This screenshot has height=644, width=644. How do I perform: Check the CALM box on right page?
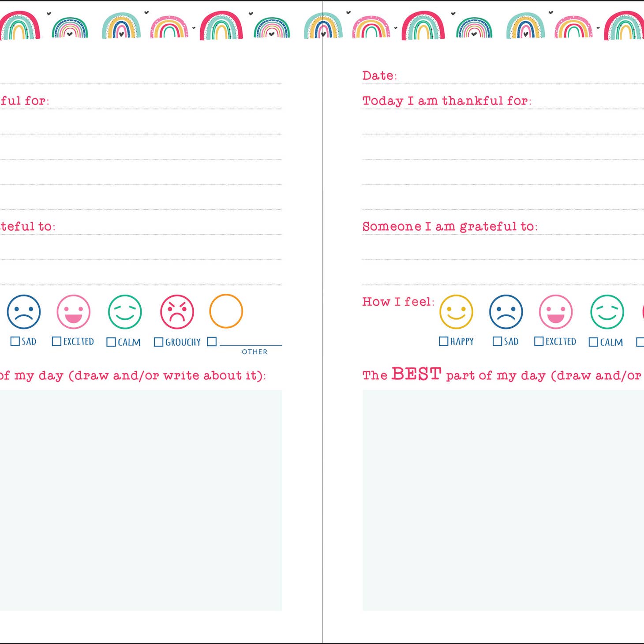[593, 342]
